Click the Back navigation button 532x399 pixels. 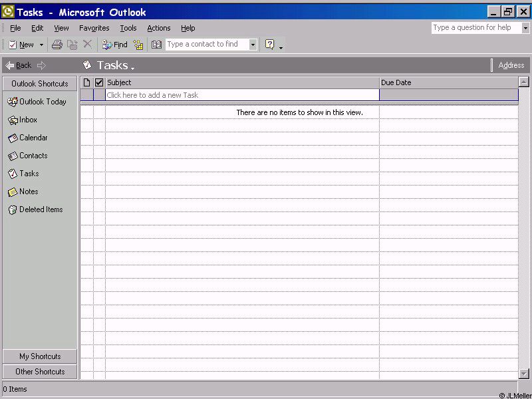click(19, 65)
